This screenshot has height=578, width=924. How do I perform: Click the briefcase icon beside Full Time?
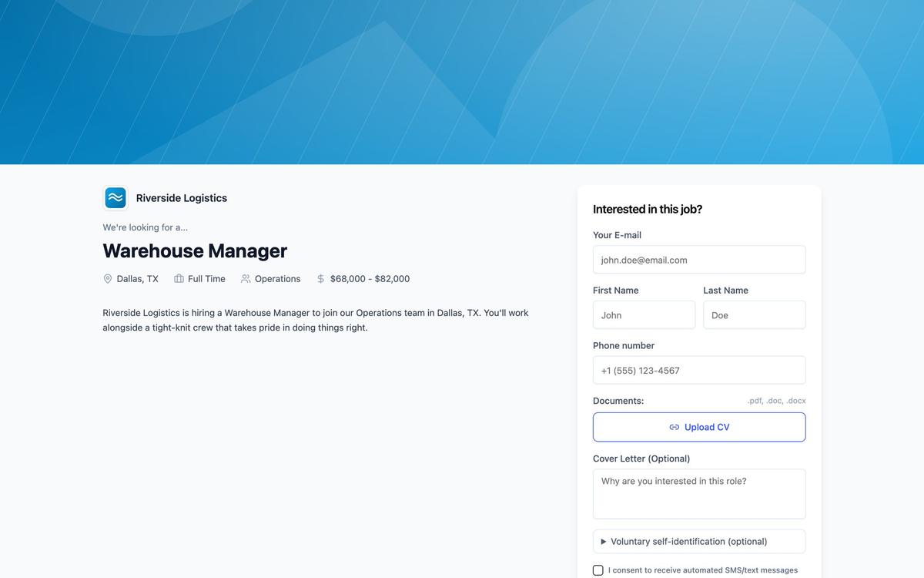click(179, 279)
